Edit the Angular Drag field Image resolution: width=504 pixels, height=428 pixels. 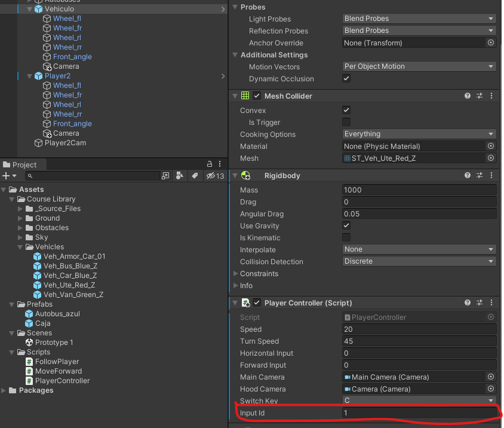click(x=419, y=213)
